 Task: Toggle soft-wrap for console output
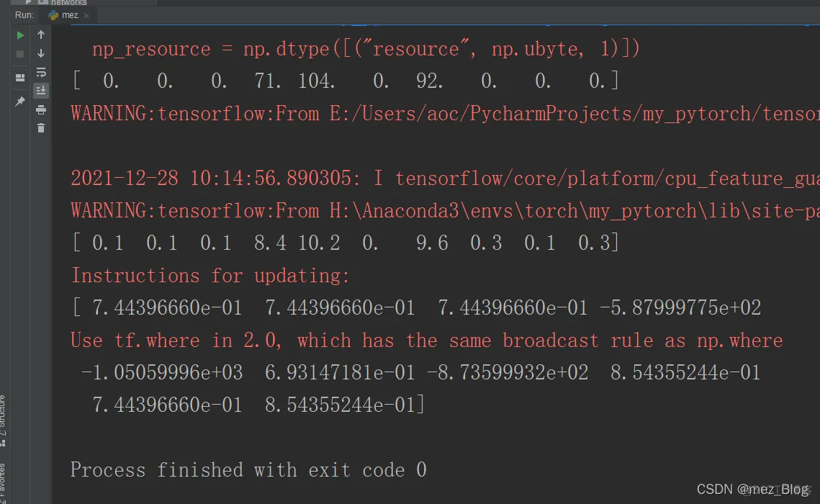click(41, 72)
